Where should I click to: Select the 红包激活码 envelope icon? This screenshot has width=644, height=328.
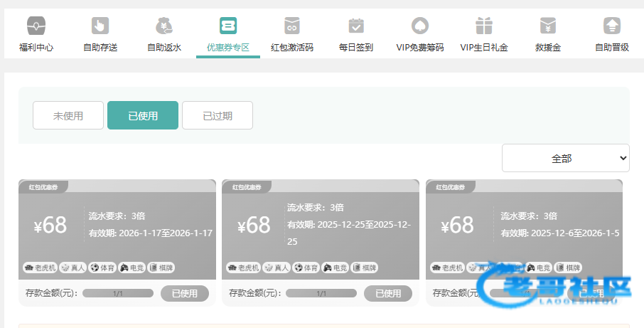click(x=291, y=26)
